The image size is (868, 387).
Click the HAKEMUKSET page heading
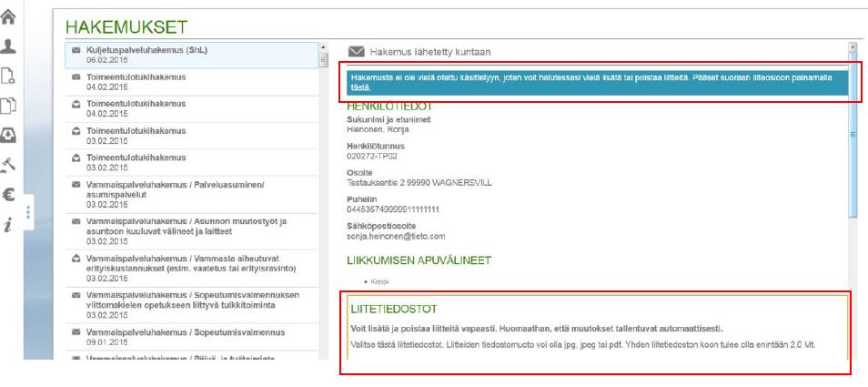click(x=126, y=26)
